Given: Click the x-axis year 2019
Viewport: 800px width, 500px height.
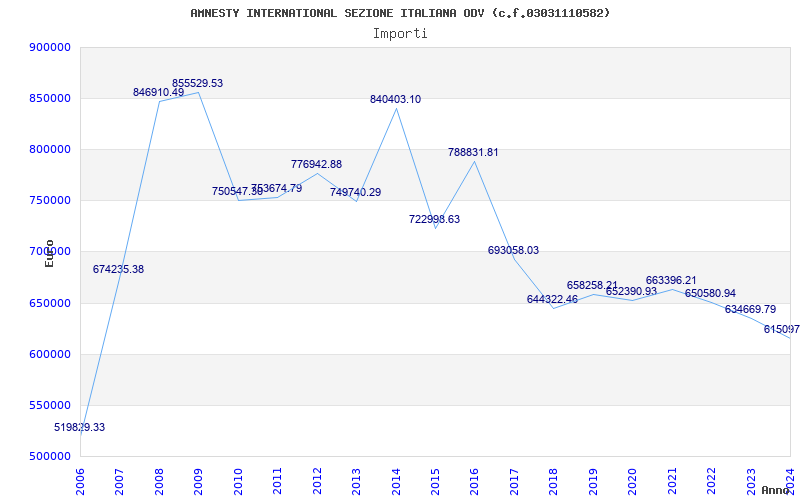Looking at the screenshot, I should tap(593, 481).
